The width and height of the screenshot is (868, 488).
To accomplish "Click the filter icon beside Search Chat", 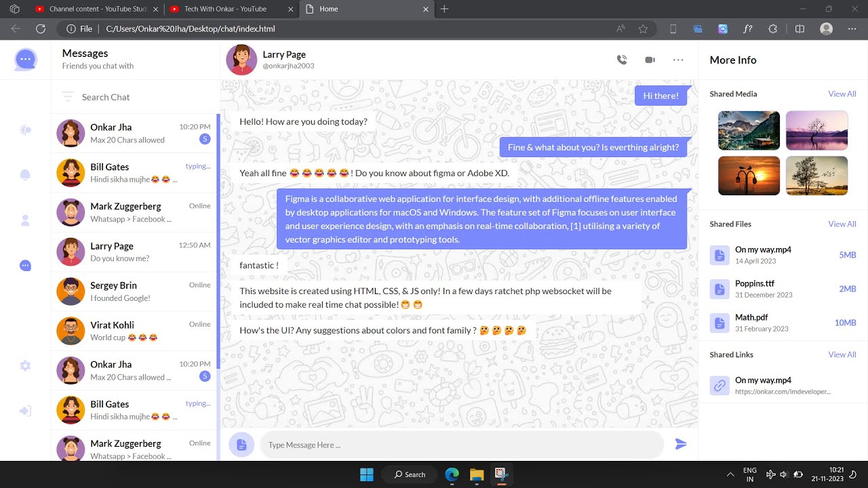I will pyautogui.click(x=67, y=97).
